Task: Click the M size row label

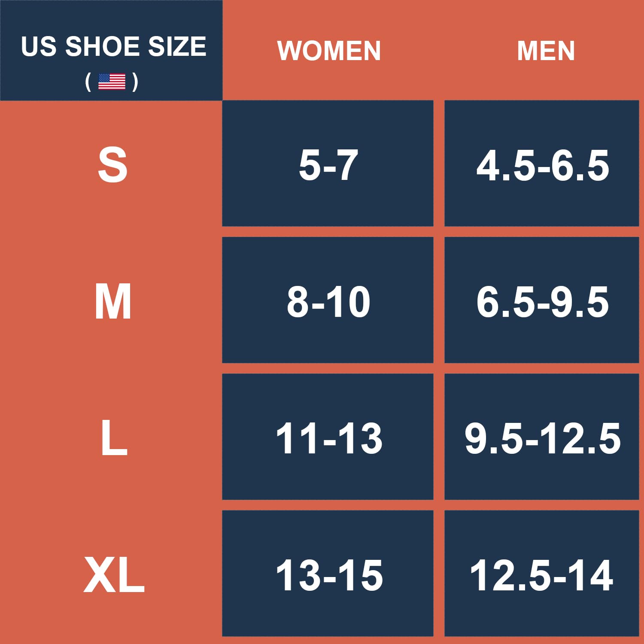Action: [x=112, y=302]
